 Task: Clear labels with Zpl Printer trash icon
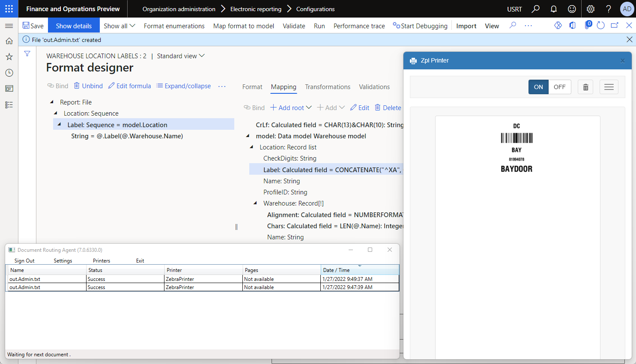pos(585,87)
